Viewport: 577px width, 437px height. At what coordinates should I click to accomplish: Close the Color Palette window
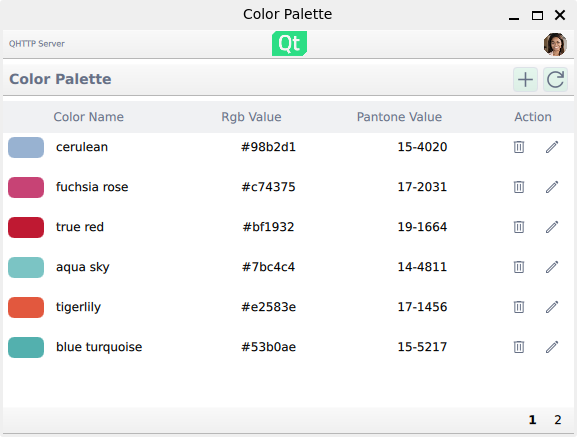click(x=560, y=15)
